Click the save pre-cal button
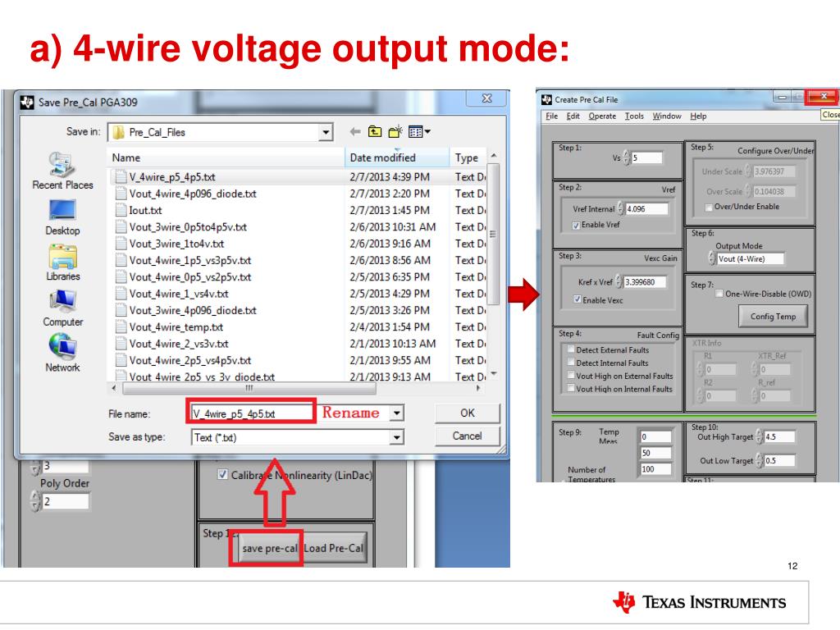This screenshot has height=630, width=840. pyautogui.click(x=269, y=548)
